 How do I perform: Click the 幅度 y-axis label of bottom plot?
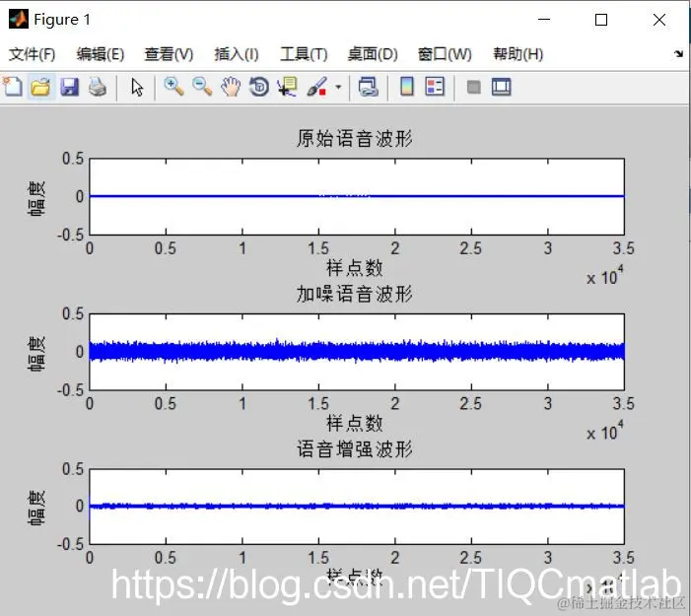(x=36, y=508)
